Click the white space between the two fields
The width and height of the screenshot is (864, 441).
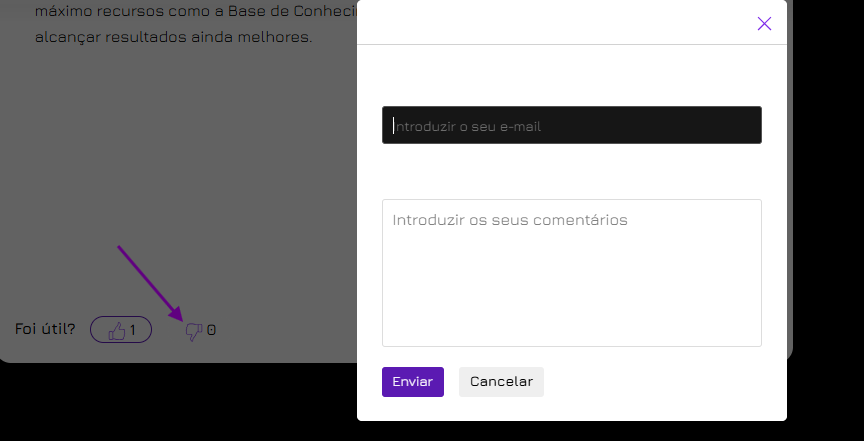[x=571, y=171]
